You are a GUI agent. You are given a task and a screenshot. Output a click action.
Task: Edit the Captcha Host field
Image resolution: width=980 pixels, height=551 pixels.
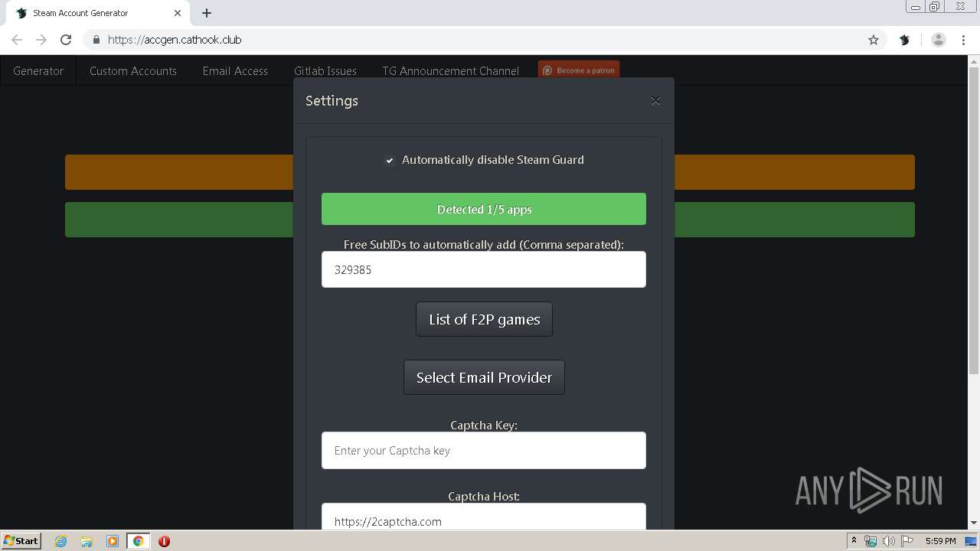484,517
